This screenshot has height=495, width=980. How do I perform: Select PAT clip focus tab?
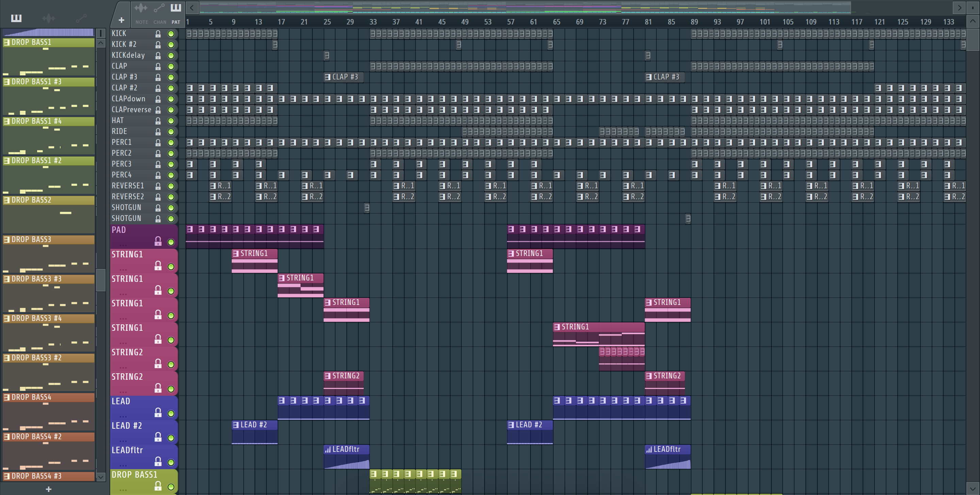tap(176, 22)
